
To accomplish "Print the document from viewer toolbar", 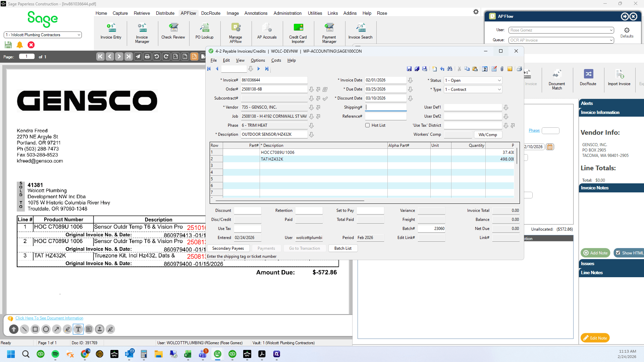I will click(147, 57).
